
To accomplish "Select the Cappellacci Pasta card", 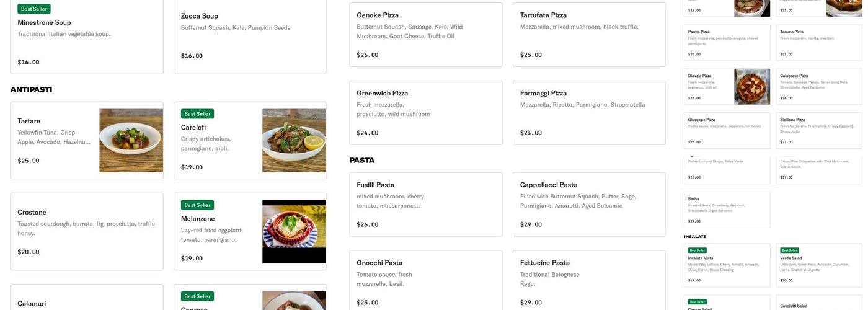I will coord(589,205).
